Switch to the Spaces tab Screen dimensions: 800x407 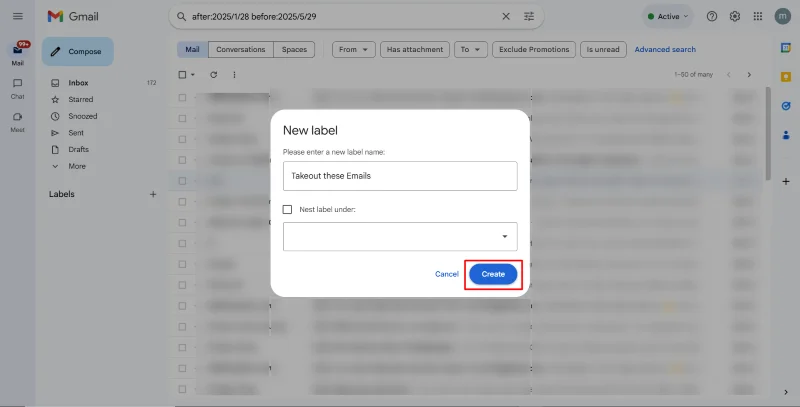click(294, 49)
